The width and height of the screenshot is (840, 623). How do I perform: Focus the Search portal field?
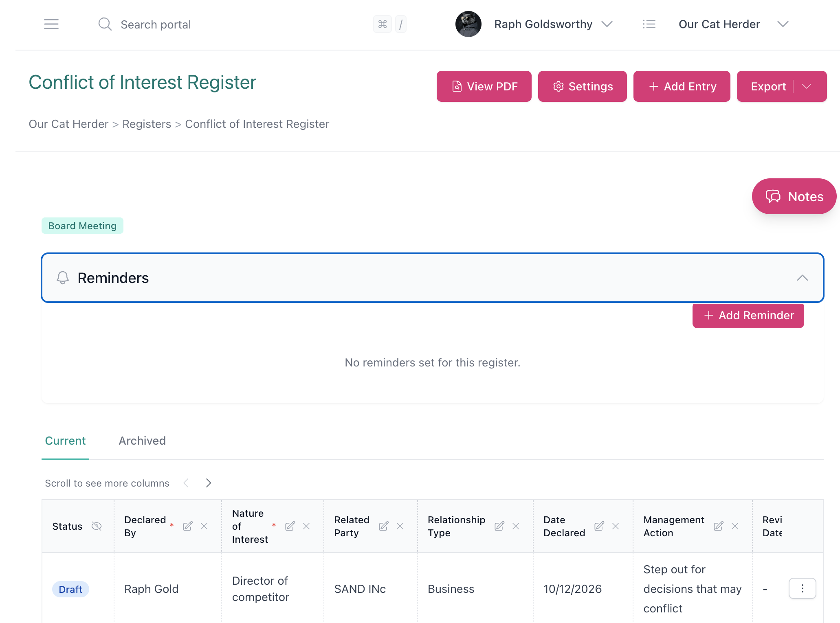(156, 24)
